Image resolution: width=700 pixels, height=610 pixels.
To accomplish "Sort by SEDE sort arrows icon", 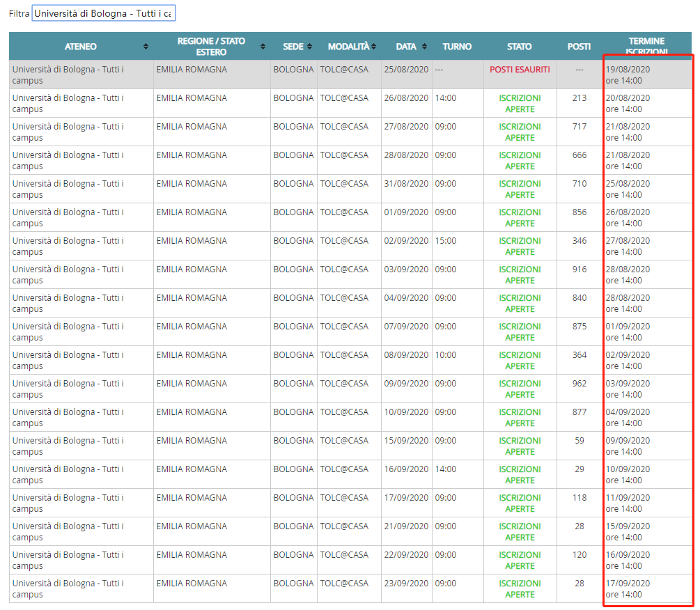I will point(309,47).
